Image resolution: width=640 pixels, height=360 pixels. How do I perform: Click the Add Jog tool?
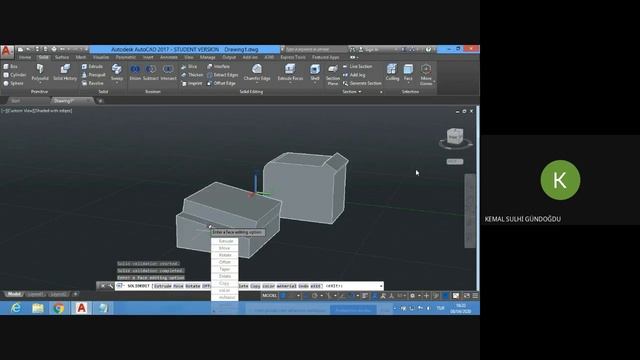click(354, 75)
